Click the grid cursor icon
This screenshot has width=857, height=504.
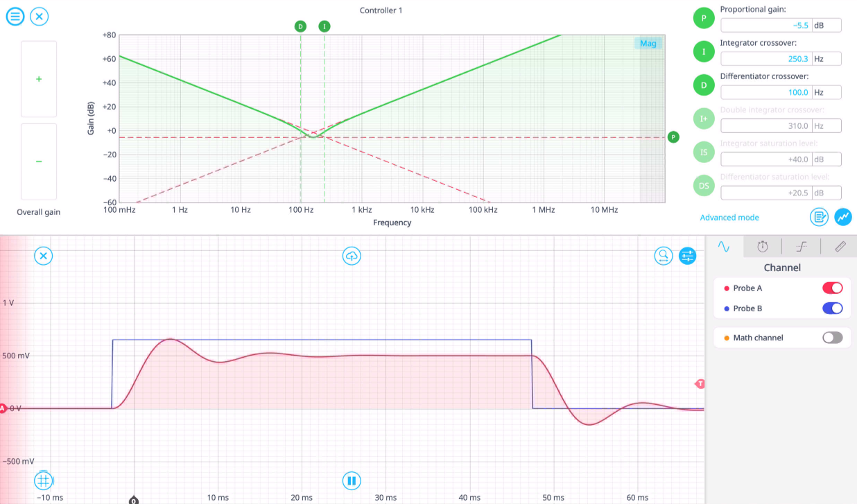tap(43, 480)
